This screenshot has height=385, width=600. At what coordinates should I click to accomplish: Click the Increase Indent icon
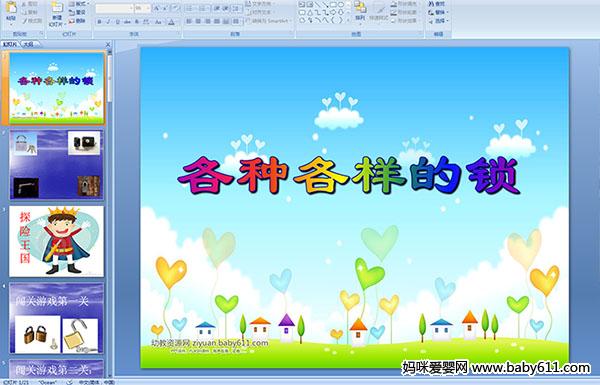tap(225, 8)
